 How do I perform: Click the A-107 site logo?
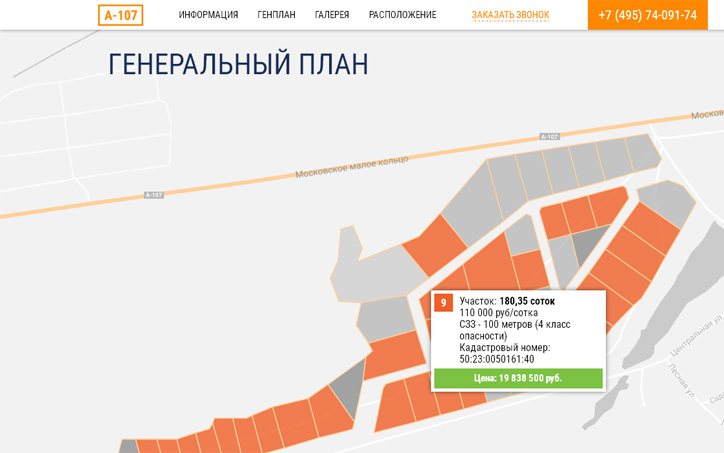click(120, 15)
